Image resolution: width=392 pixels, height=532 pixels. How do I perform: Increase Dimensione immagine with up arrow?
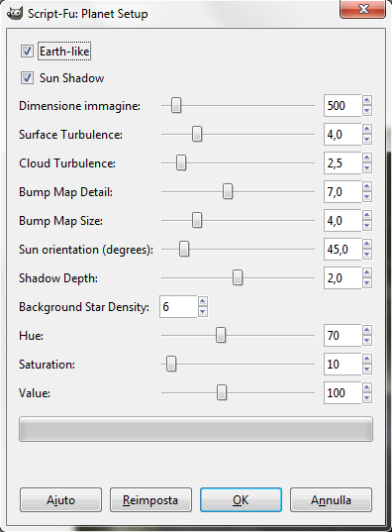point(367,100)
